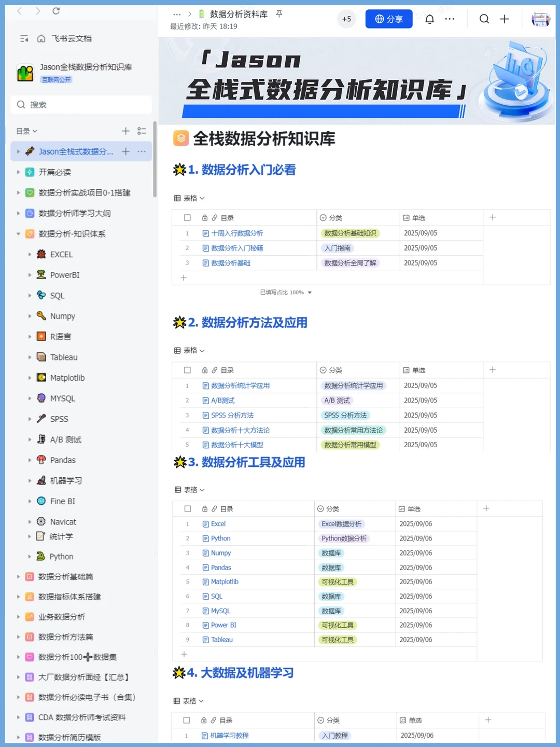Collapse the 数据分析-知识体系 tree node
Image resolution: width=560 pixels, height=747 pixels.
click(18, 234)
